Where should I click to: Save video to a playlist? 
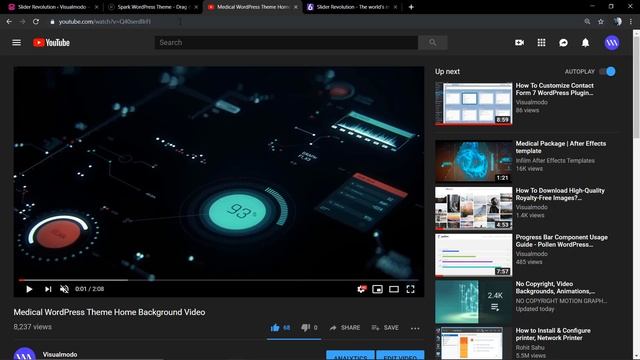pos(385,327)
